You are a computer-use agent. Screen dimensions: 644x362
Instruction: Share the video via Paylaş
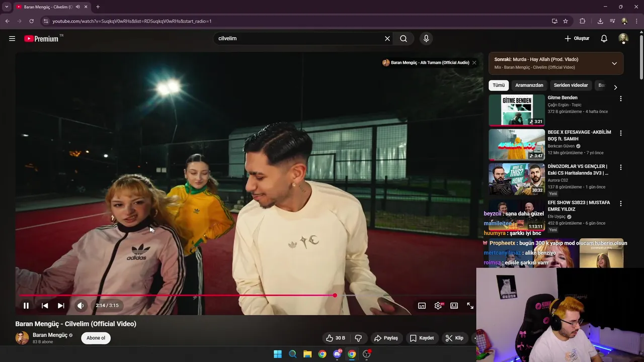pyautogui.click(x=386, y=338)
